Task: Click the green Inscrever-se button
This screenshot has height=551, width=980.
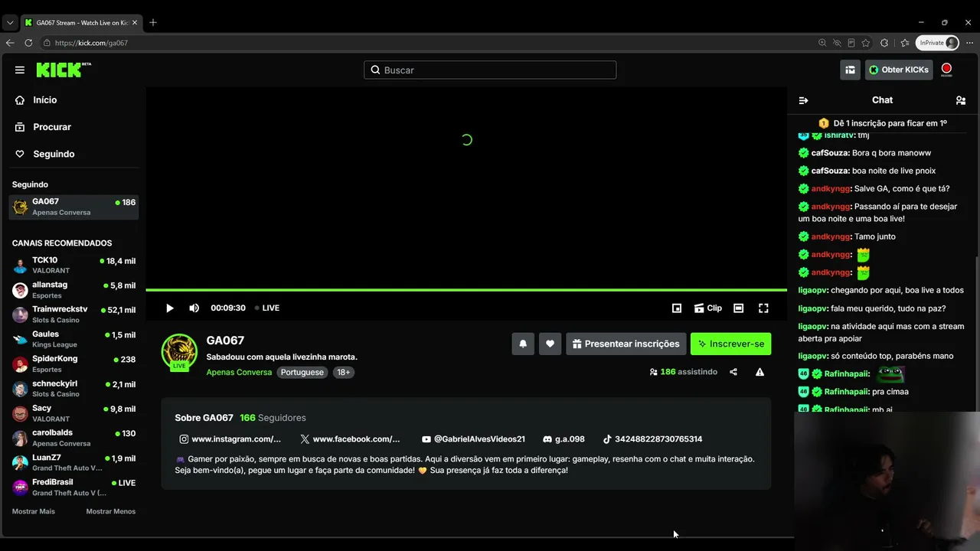Action: click(x=731, y=344)
